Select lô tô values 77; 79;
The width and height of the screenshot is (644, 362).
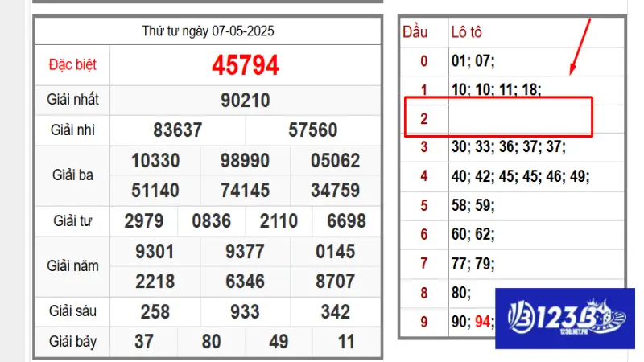point(473,264)
